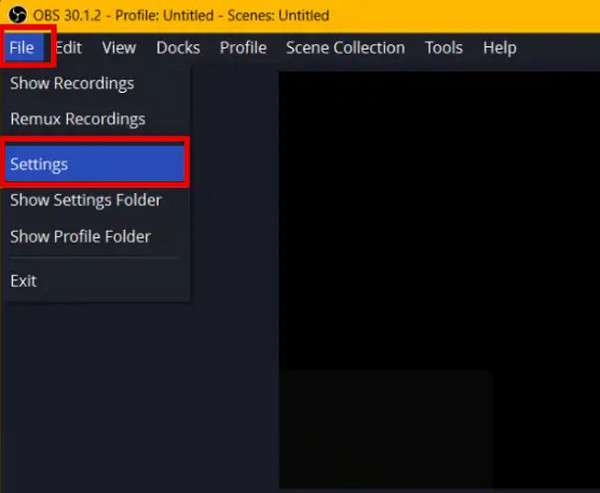Viewport: 600px width, 493px height.
Task: Click the black preview canvas area
Action: (439, 279)
